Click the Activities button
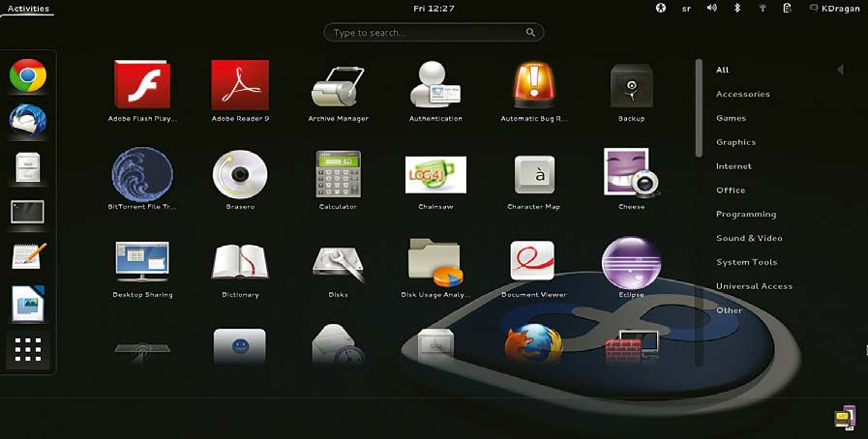Screen dimensions: 868x439 coord(28,9)
